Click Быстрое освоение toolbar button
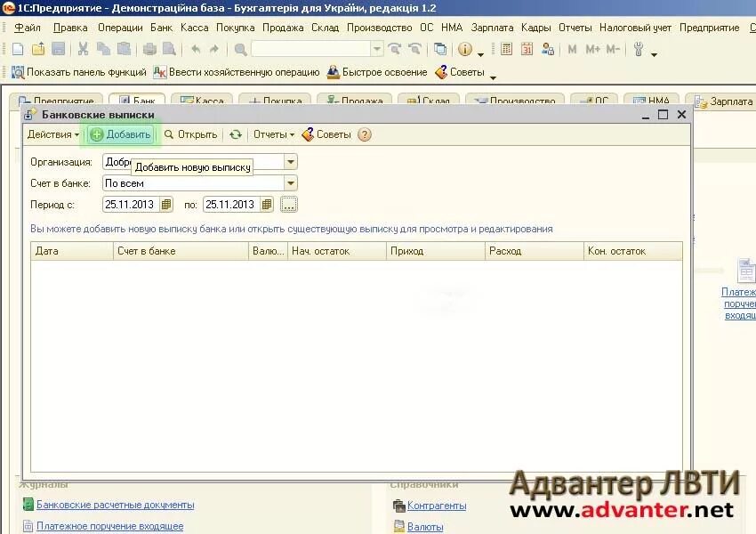Viewport: 756px width, 534px height. pyautogui.click(x=377, y=72)
